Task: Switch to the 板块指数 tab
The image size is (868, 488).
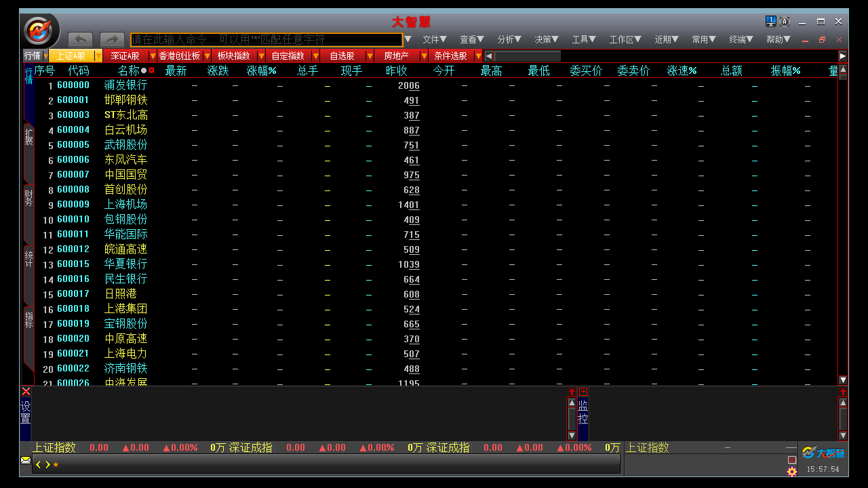Action: point(234,56)
